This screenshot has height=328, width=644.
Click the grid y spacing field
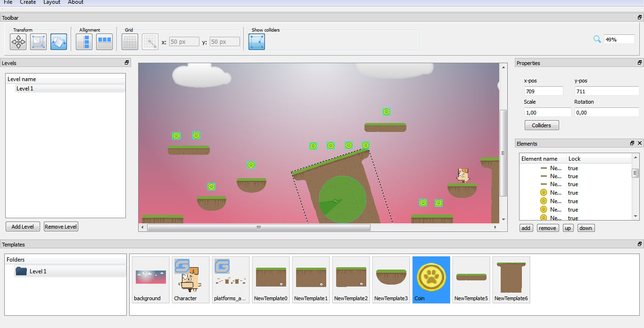[x=225, y=42]
